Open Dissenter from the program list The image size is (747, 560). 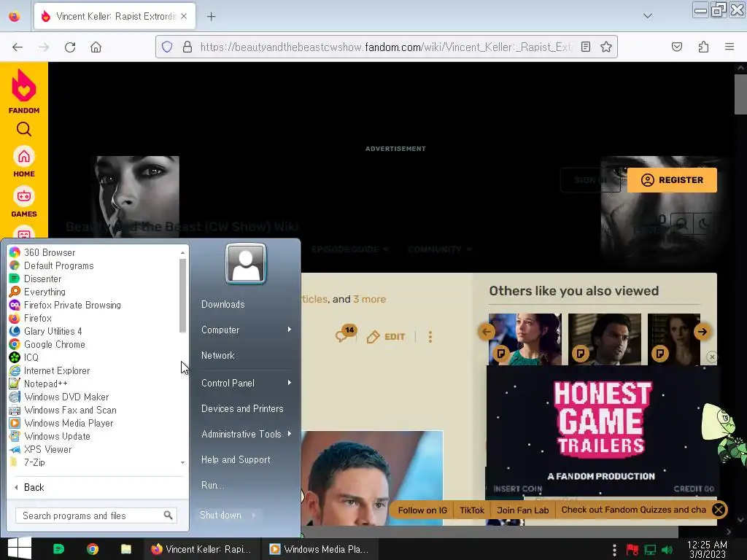coord(42,279)
